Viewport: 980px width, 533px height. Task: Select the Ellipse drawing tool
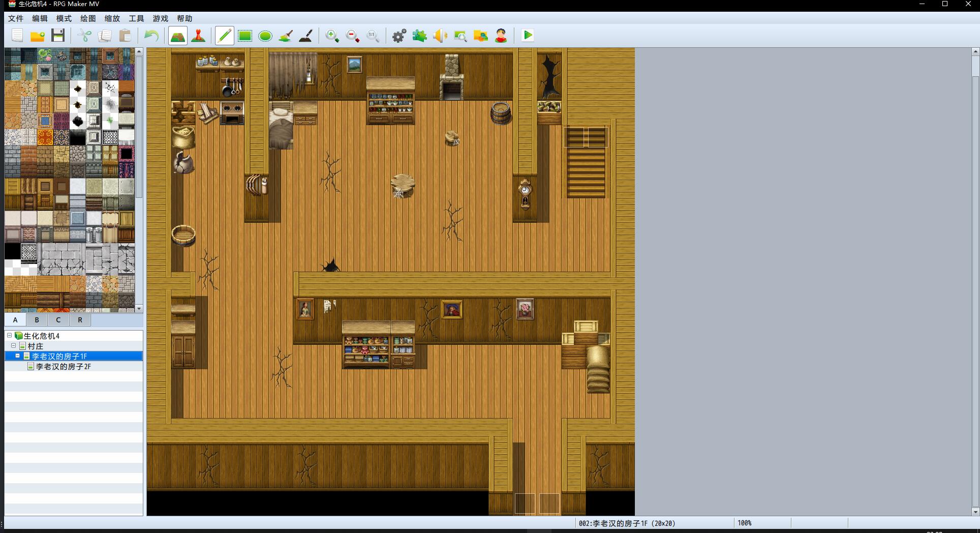pyautogui.click(x=265, y=36)
